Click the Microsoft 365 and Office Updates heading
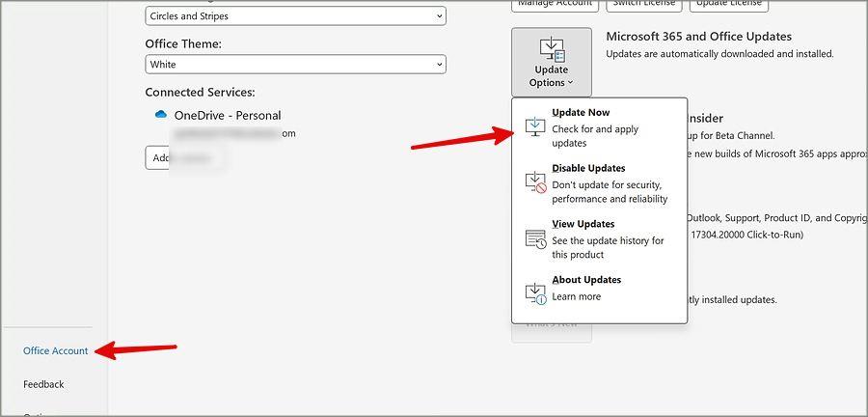868x417 pixels. pyautogui.click(x=698, y=36)
